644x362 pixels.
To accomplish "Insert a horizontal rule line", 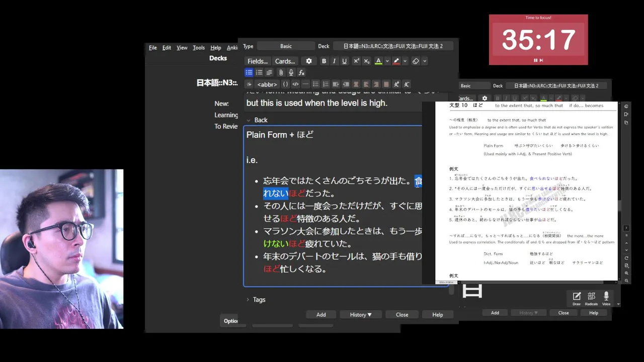I will tap(305, 84).
